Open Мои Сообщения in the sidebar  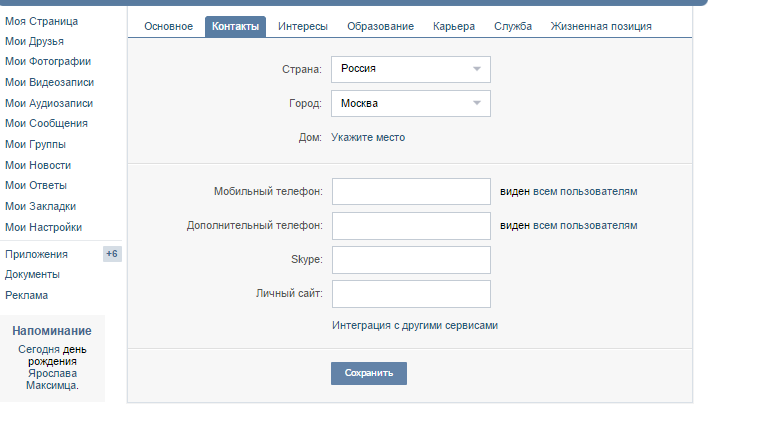click(46, 124)
